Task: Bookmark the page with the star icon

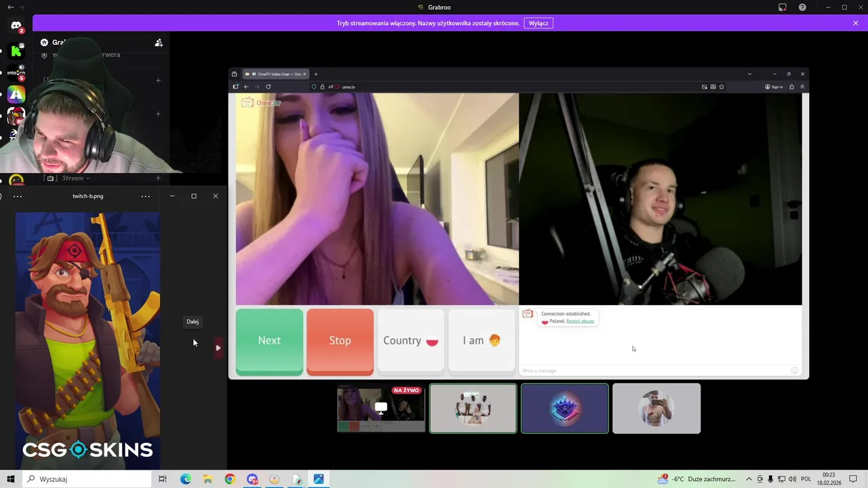Action: coord(722,87)
